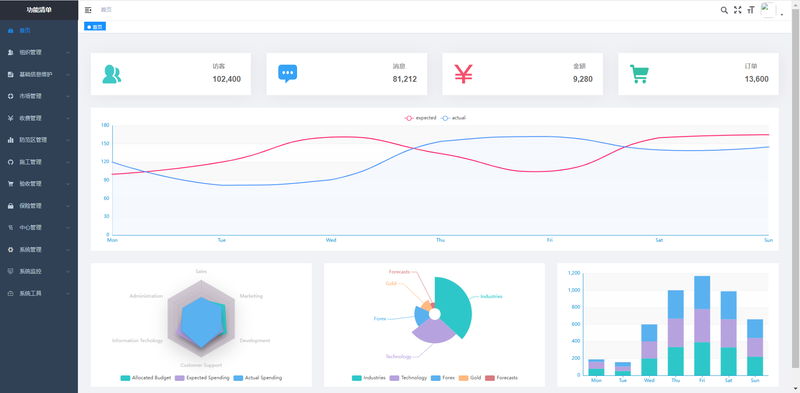Click the 首页 breadcrumb link in header
The image size is (800, 393).
[106, 10]
